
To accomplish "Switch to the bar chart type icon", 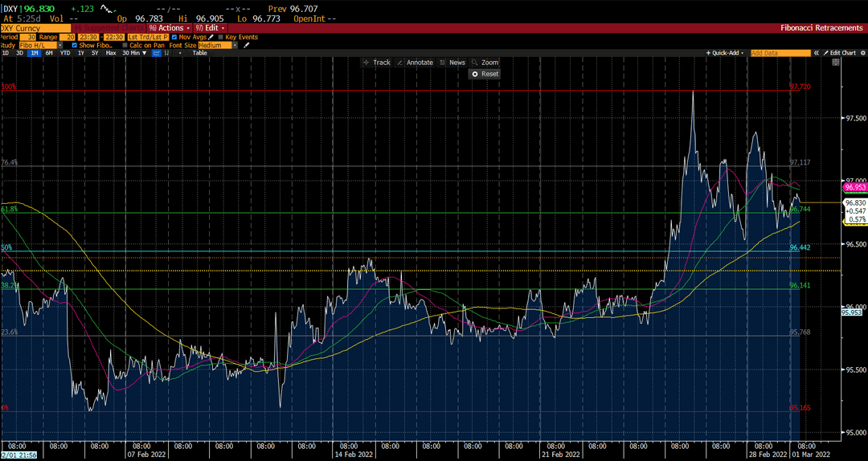I will pyautogui.click(x=166, y=53).
